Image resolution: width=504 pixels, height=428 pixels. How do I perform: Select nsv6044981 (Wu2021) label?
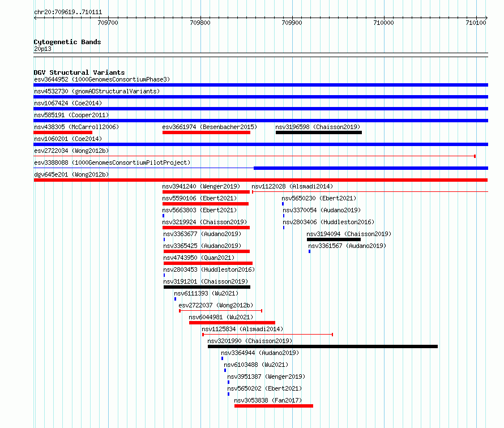pyautogui.click(x=221, y=317)
